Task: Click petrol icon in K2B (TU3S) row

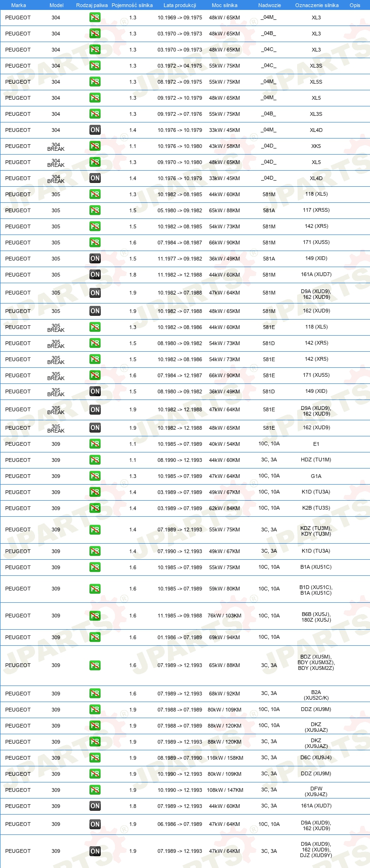Action: (x=95, y=508)
